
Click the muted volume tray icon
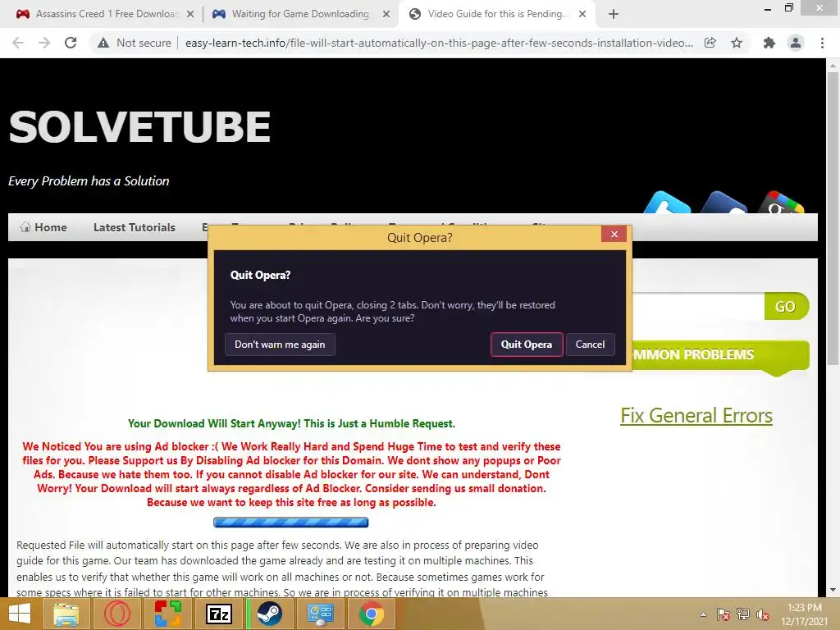pyautogui.click(x=763, y=614)
